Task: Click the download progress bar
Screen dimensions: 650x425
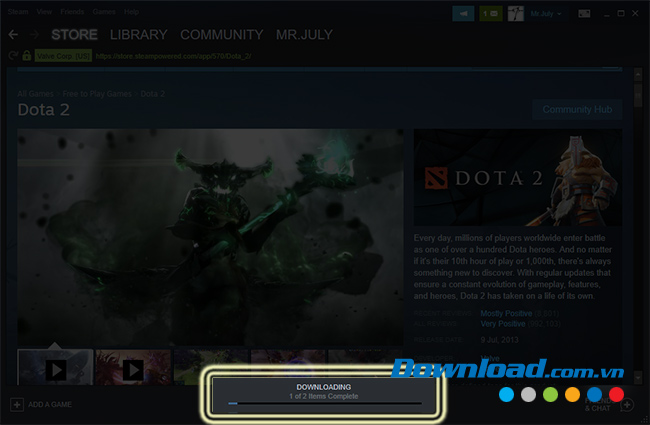Action: click(325, 403)
